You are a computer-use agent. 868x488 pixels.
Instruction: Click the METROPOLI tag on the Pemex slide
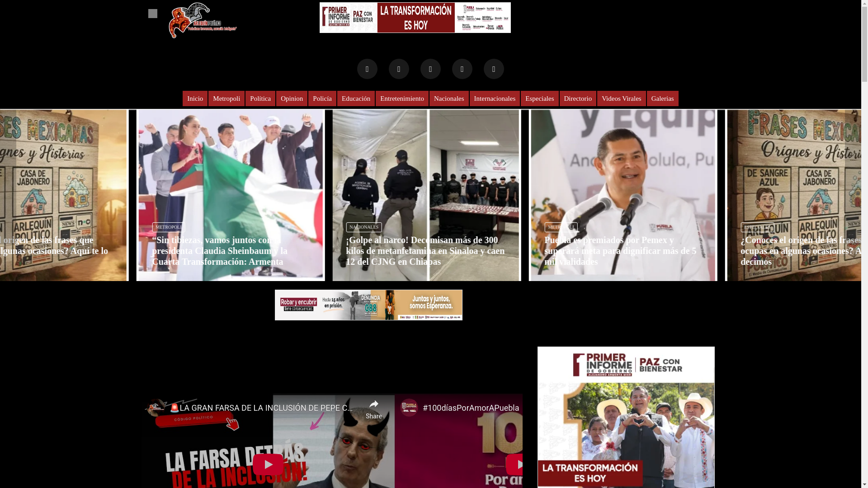(x=561, y=227)
